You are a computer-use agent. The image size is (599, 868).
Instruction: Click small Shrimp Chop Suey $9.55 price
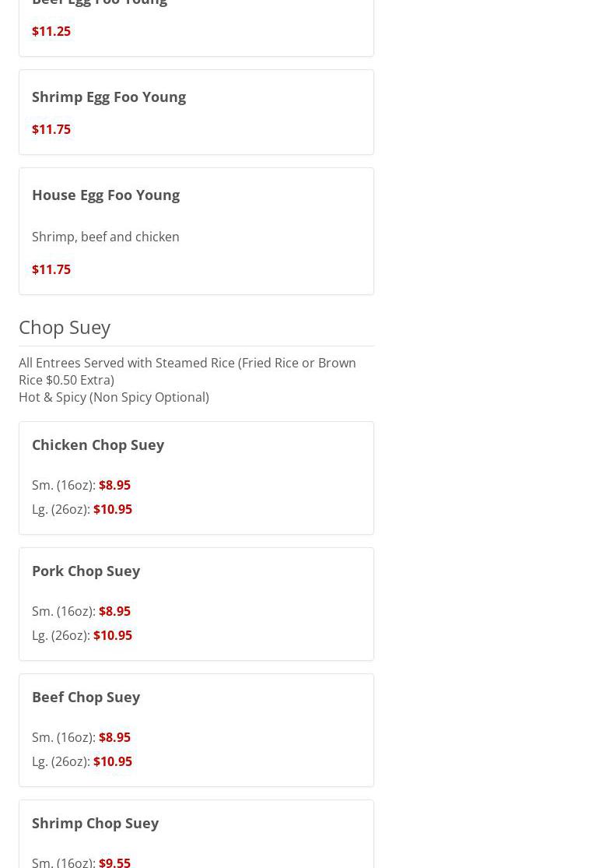pos(114,862)
